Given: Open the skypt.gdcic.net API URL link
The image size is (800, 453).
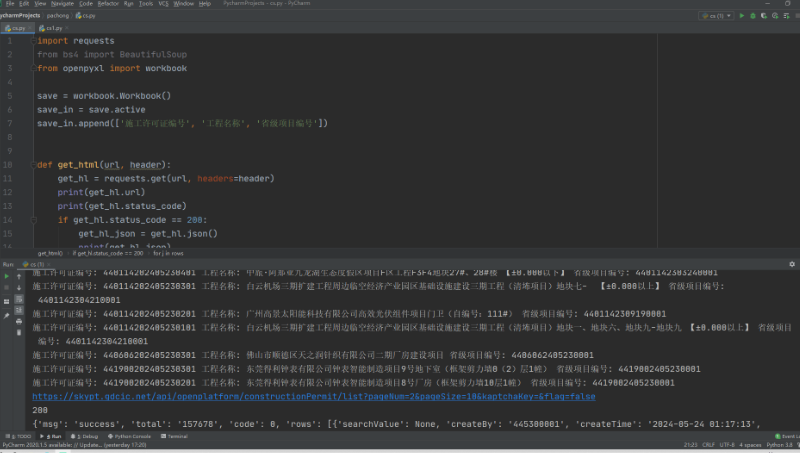Looking at the screenshot, I should (x=314, y=396).
